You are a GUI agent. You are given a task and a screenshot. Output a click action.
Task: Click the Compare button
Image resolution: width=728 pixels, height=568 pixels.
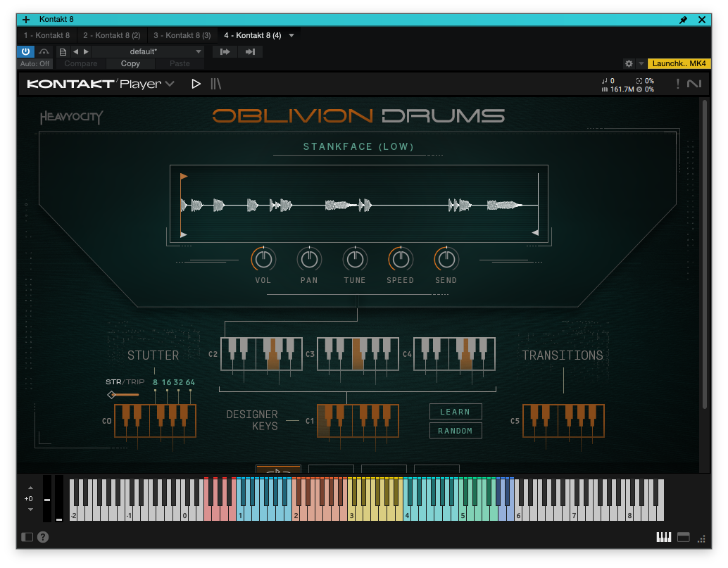[81, 63]
